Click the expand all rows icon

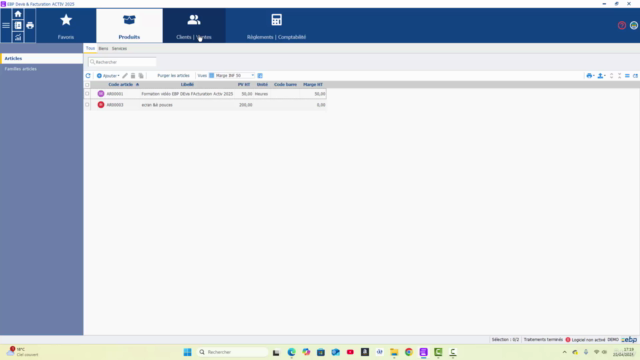point(611,76)
